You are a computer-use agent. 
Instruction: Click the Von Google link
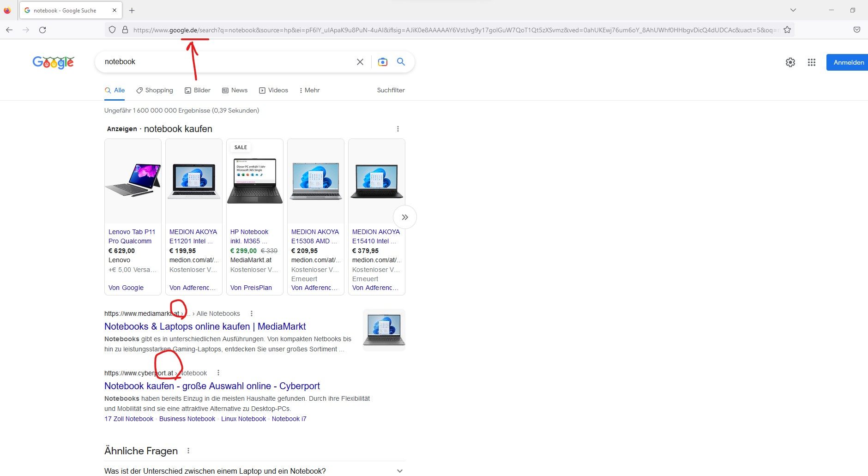pyautogui.click(x=126, y=288)
